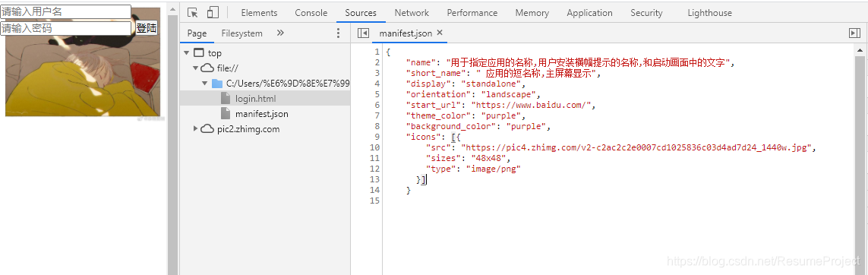The height and width of the screenshot is (275, 868).
Task: Click the pic2.zhimg.com cloud icon
Action: point(207,128)
